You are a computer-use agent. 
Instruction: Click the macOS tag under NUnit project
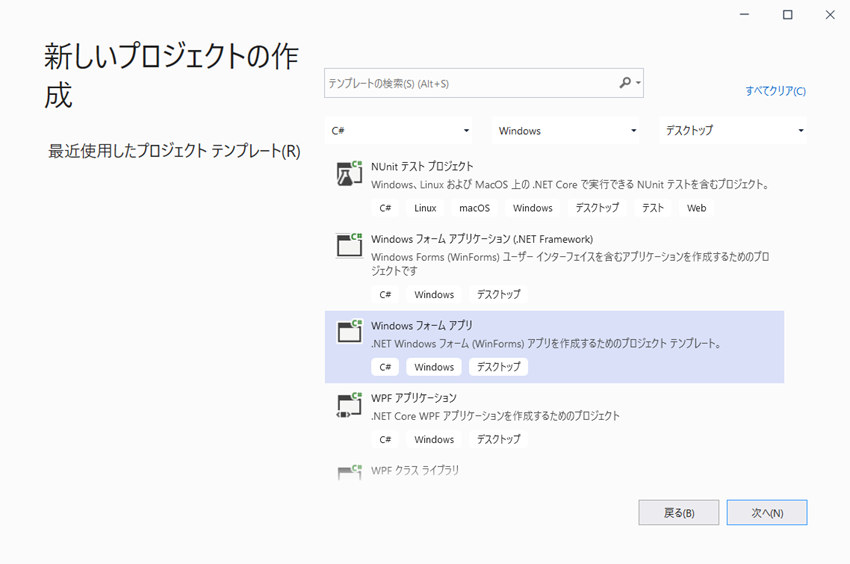pyautogui.click(x=474, y=208)
